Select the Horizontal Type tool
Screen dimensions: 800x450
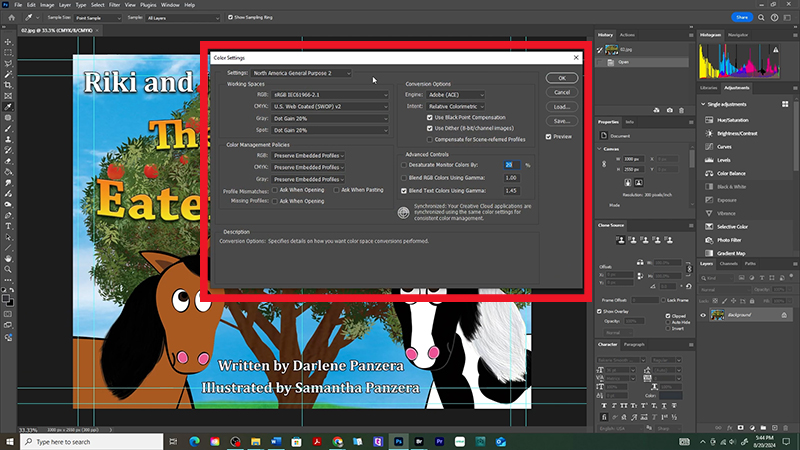coord(8,226)
